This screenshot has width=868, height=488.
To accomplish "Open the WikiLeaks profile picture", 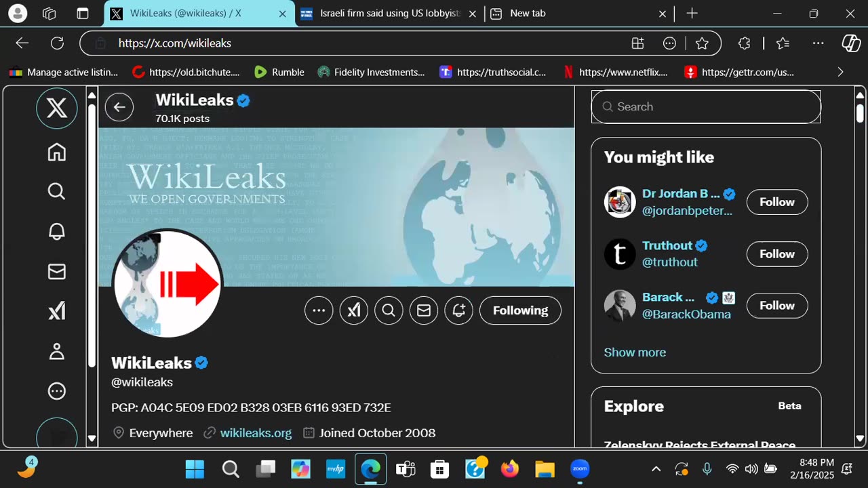I will (167, 283).
